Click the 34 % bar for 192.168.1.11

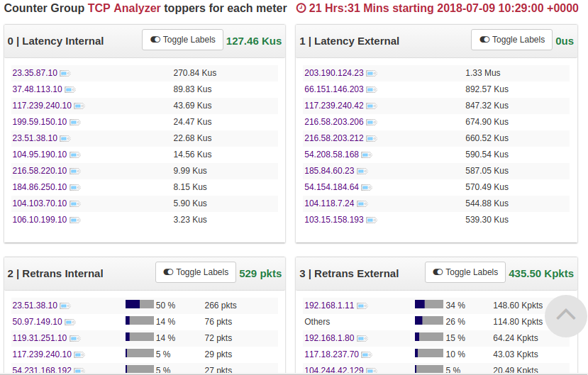428,305
